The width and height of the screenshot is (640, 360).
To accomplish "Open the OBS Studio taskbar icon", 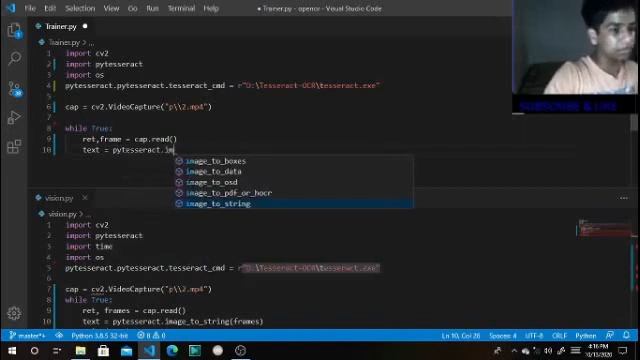I will pyautogui.click(x=240, y=351).
